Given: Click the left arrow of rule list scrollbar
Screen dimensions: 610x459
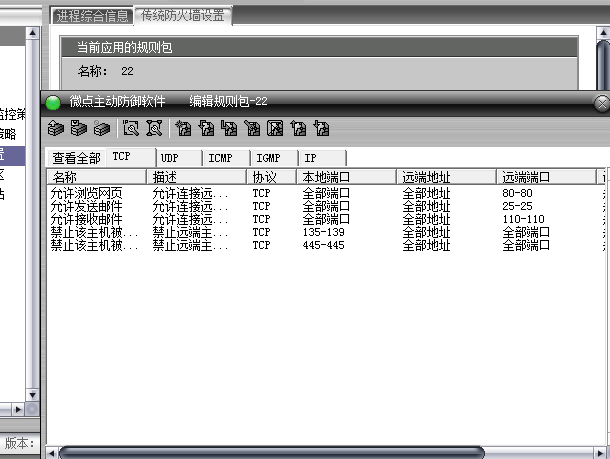Looking at the screenshot, I should point(52,453).
